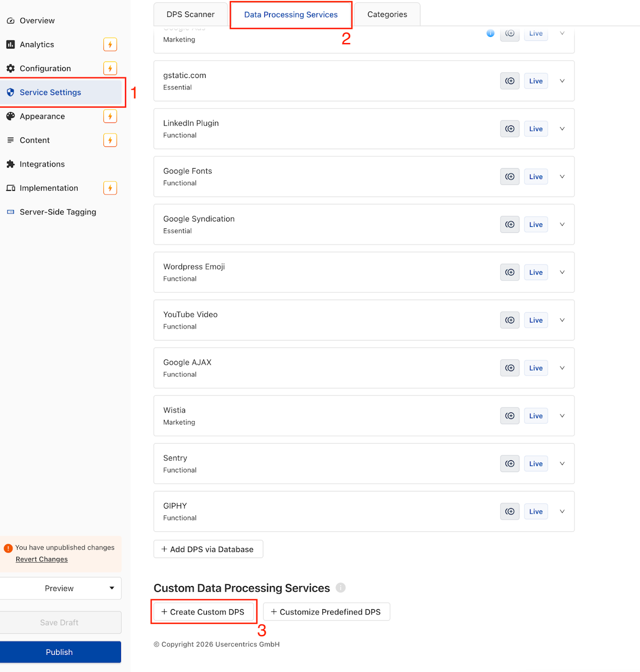
Task: Click the subservice icon button for YouTube Video
Action: (509, 320)
